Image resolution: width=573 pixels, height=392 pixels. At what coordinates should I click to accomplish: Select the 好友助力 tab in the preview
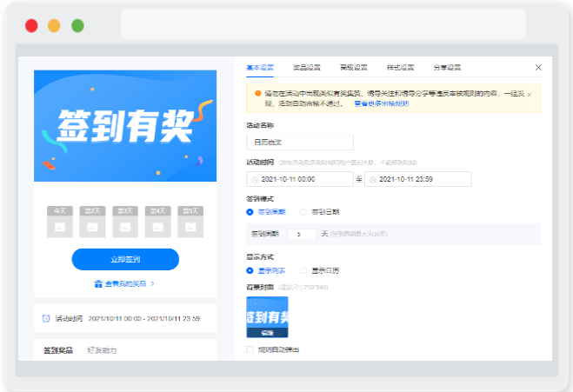(x=102, y=350)
